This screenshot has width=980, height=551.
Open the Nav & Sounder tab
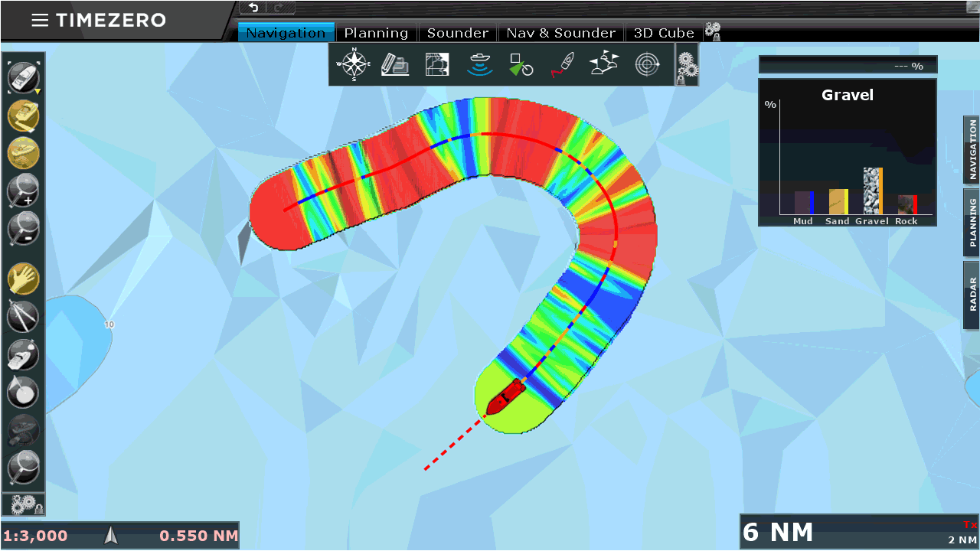(561, 33)
